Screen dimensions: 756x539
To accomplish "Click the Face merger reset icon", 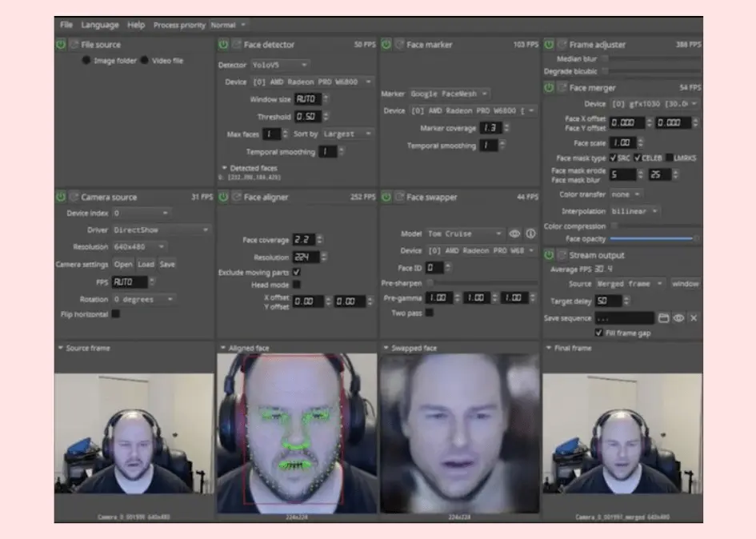I will pyautogui.click(x=561, y=88).
